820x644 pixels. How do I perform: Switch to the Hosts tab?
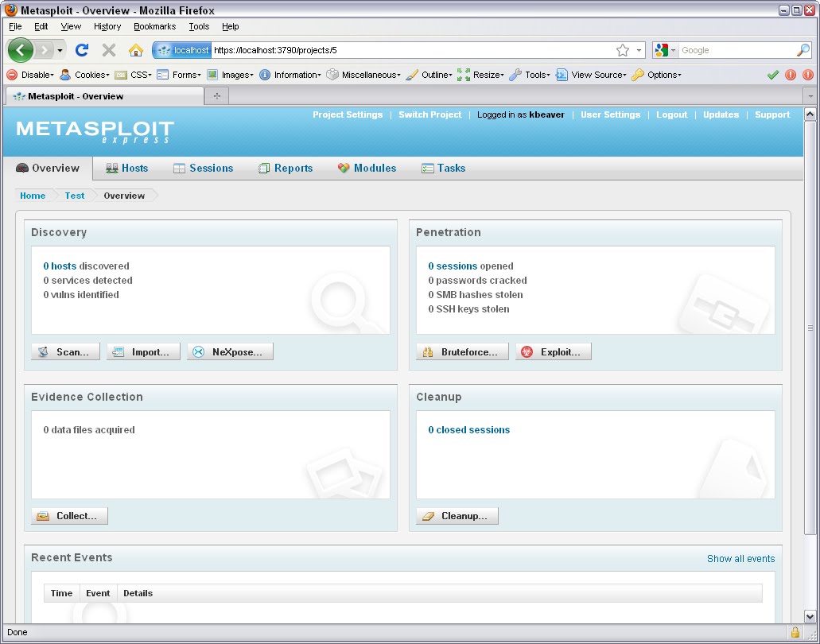[127, 168]
